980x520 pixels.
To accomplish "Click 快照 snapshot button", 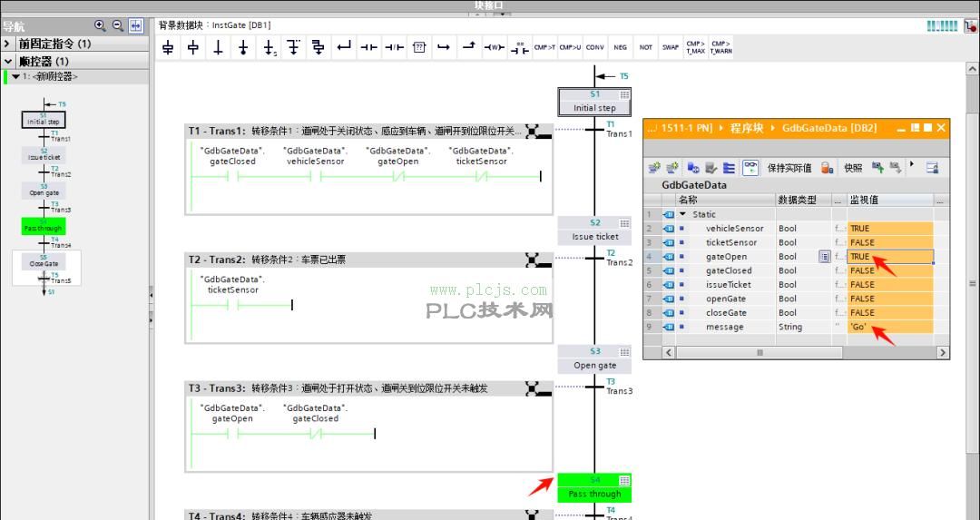I will point(853,168).
